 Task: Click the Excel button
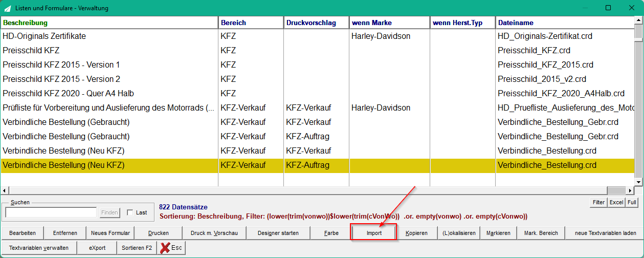[616, 202]
